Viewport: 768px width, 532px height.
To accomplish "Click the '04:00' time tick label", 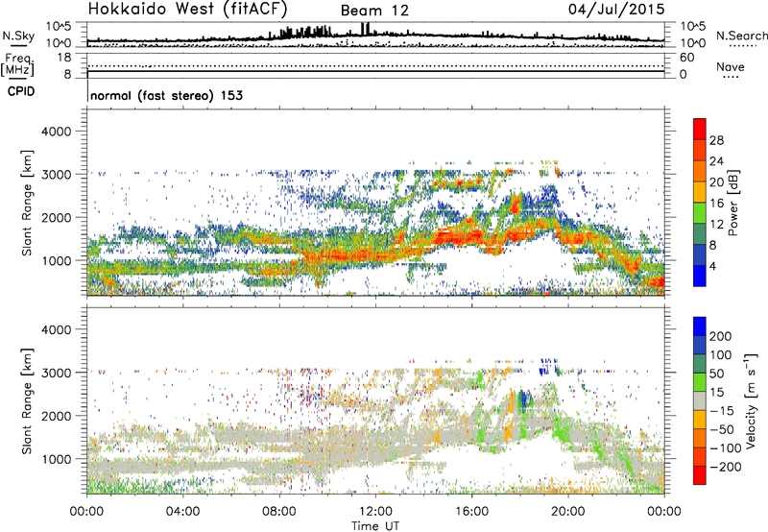I will pos(182,512).
